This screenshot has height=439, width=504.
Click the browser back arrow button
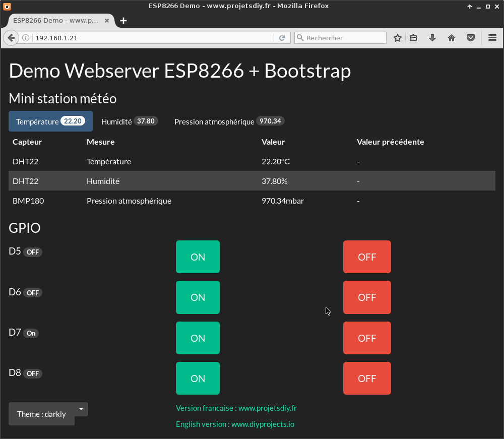click(11, 38)
